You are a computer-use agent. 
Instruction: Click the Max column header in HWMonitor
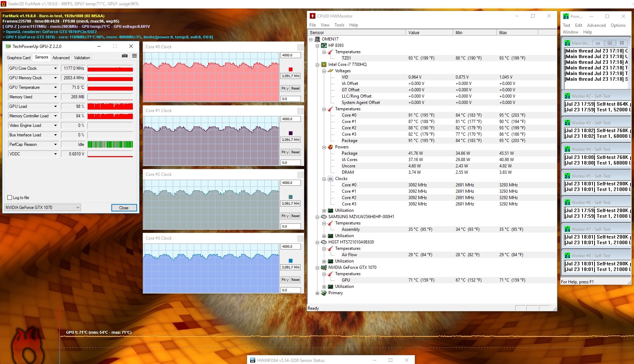click(517, 32)
